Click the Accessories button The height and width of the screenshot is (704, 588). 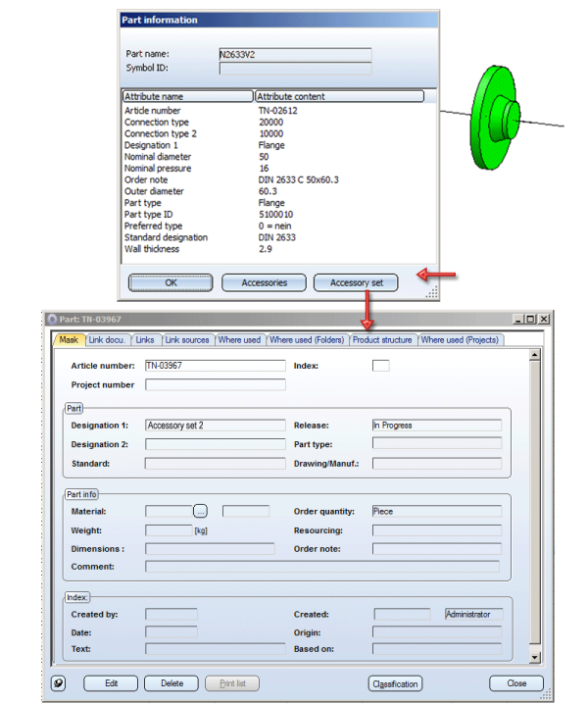[264, 282]
